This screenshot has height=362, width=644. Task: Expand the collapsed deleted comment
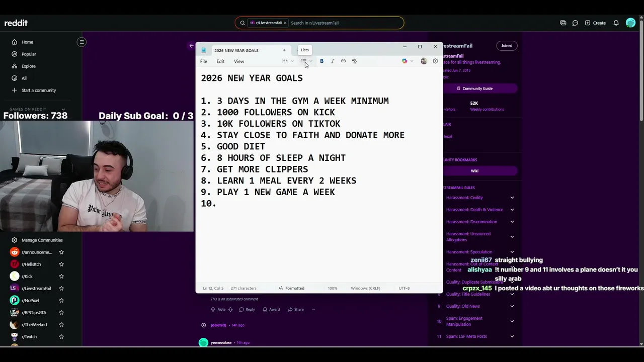203,325
